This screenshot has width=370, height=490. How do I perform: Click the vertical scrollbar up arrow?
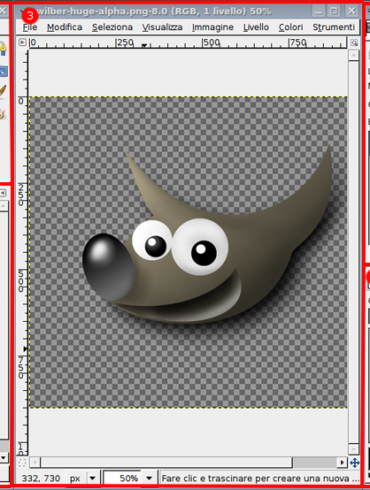(x=354, y=55)
